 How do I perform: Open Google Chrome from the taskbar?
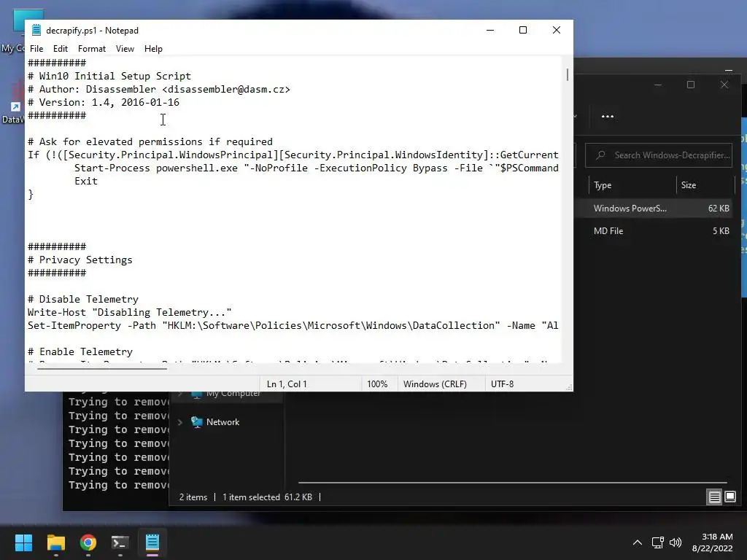(x=88, y=542)
